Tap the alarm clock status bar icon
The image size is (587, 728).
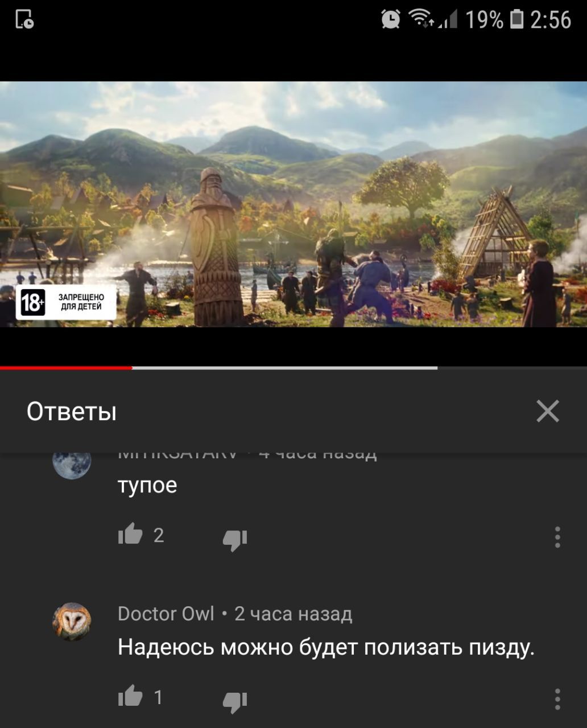point(391,20)
